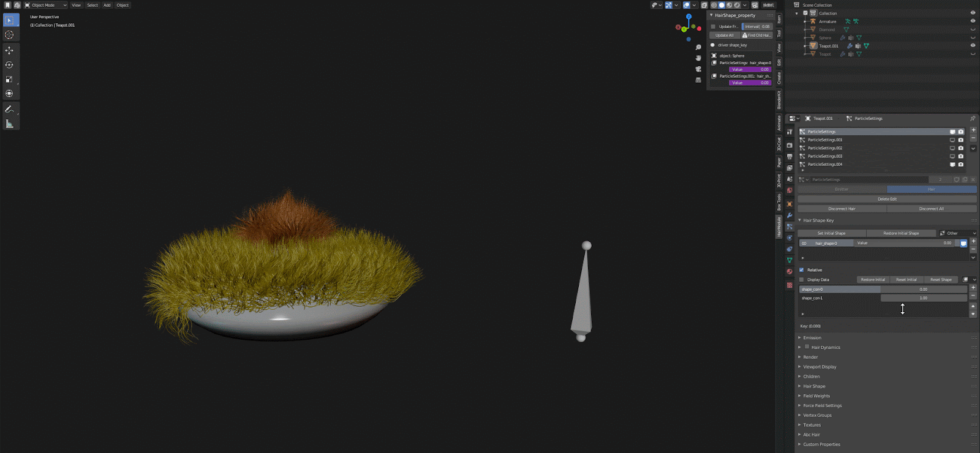Open the Modifiers wrench tab icon
The height and width of the screenshot is (453, 980).
(x=790, y=215)
